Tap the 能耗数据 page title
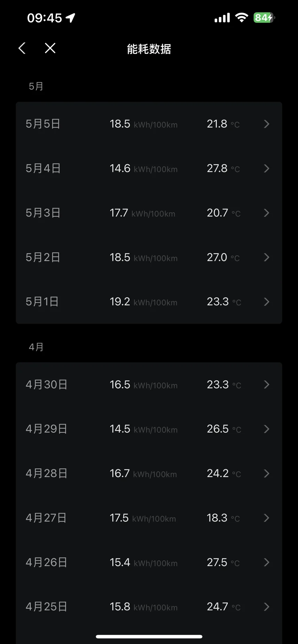Image resolution: width=298 pixels, height=644 pixels. point(149,49)
